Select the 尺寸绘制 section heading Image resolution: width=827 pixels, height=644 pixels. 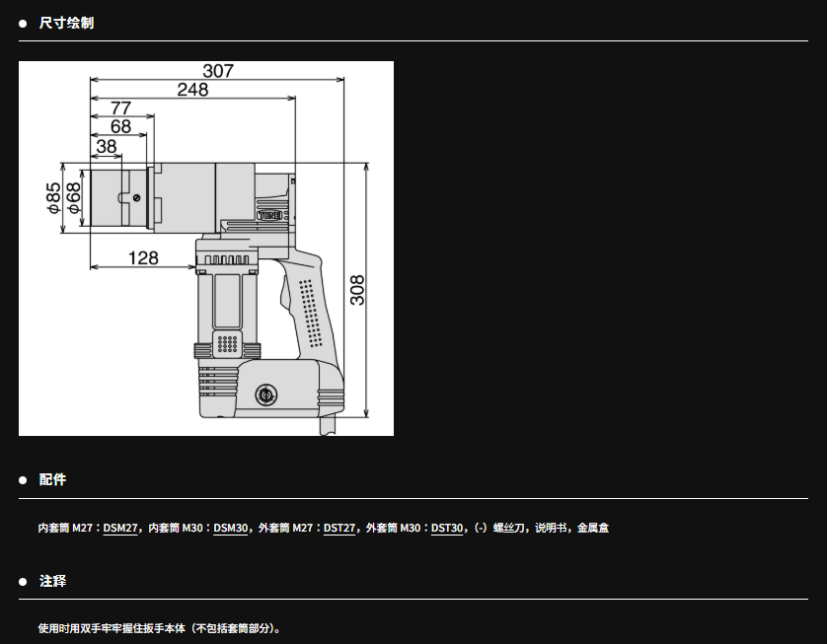click(x=66, y=23)
